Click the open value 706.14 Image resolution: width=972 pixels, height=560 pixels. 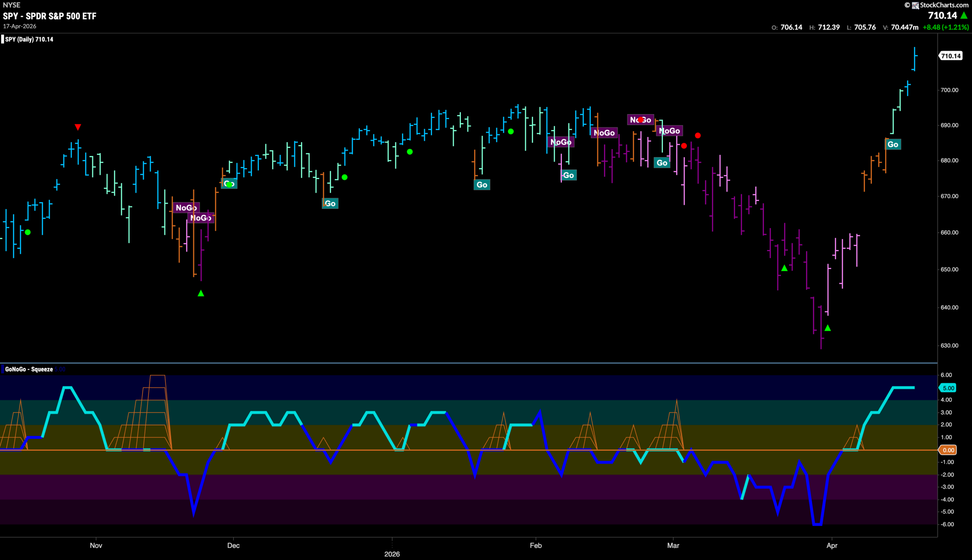pyautogui.click(x=791, y=27)
